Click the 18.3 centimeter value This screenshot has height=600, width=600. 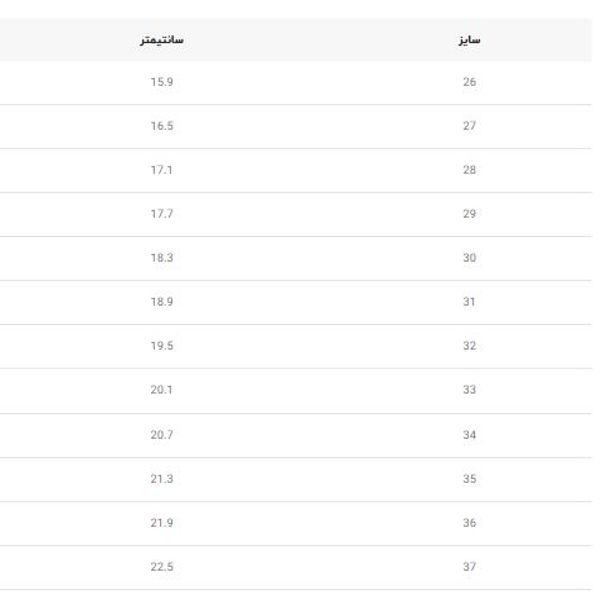point(162,258)
